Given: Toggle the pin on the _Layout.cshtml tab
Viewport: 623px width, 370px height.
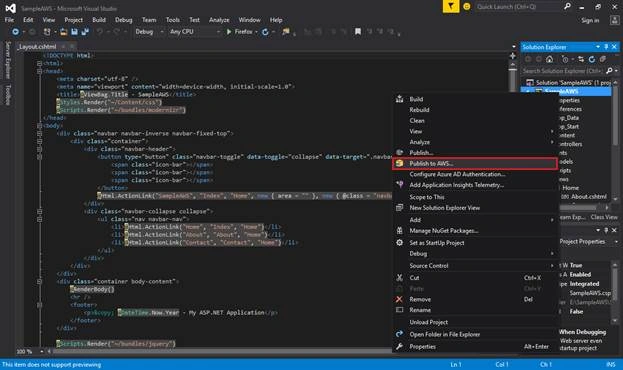Looking at the screenshot, I should (x=63, y=46).
